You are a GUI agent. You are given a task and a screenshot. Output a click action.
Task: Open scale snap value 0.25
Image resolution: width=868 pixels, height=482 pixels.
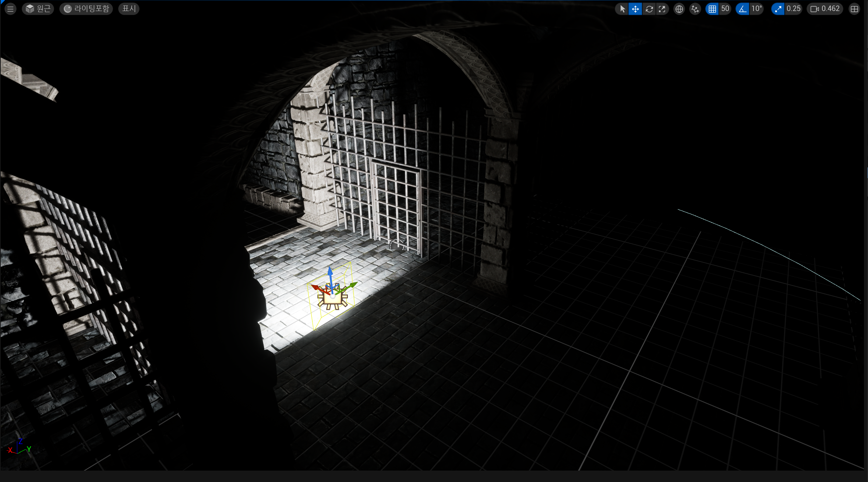[794, 9]
